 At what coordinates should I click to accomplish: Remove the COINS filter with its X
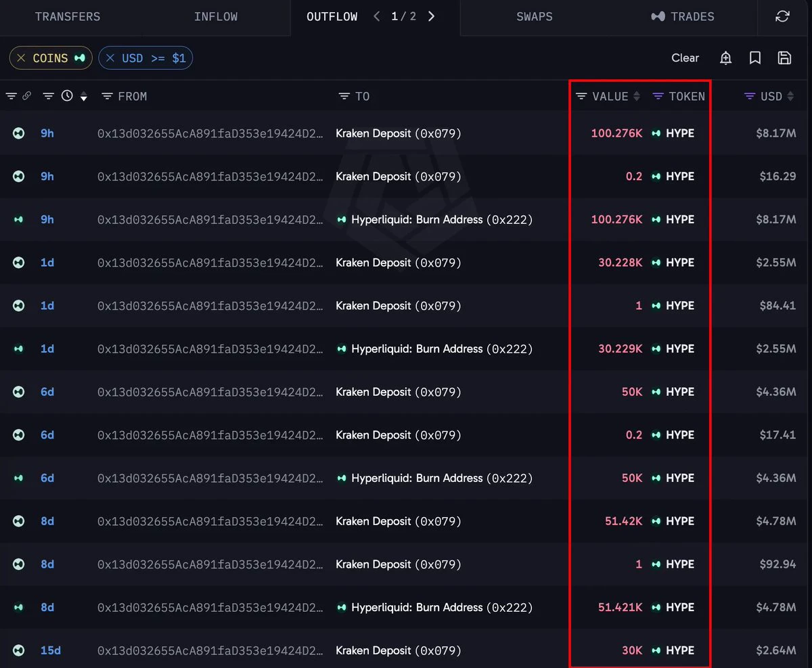tap(22, 58)
